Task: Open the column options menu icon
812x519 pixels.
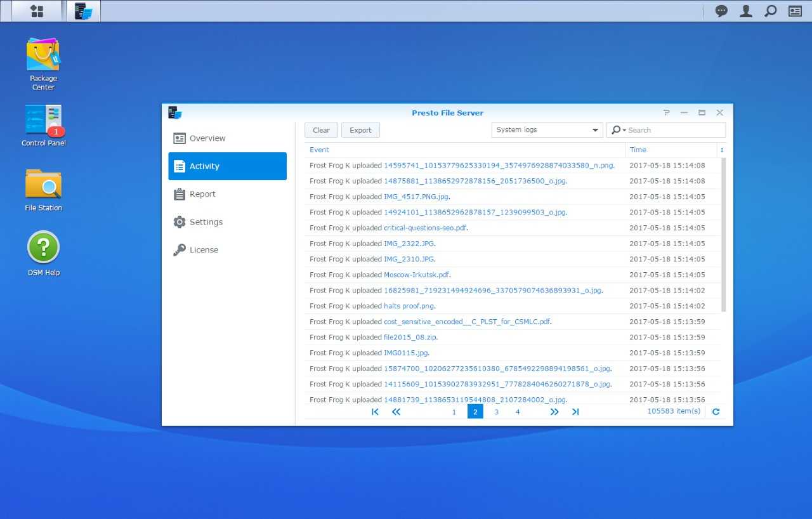Action: click(722, 150)
